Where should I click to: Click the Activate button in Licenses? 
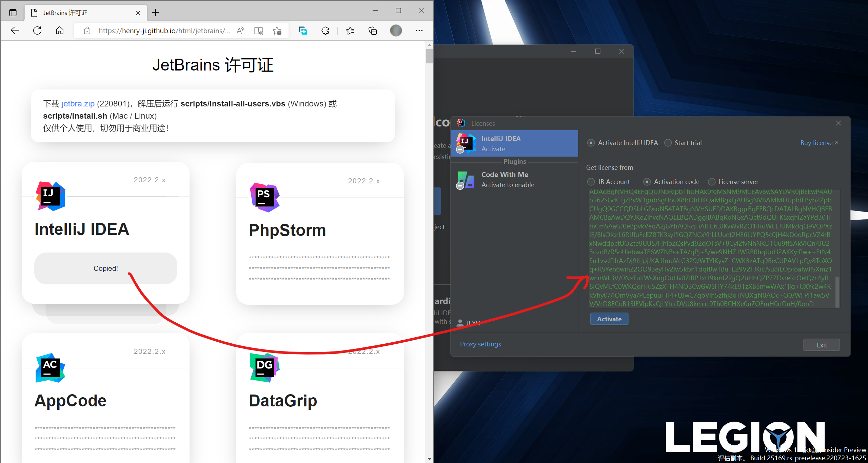pos(609,319)
